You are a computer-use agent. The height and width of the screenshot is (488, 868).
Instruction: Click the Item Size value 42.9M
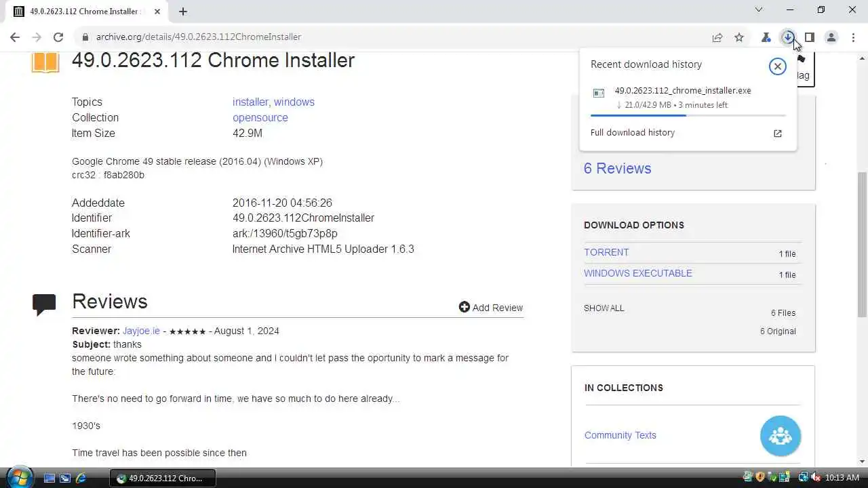(248, 134)
